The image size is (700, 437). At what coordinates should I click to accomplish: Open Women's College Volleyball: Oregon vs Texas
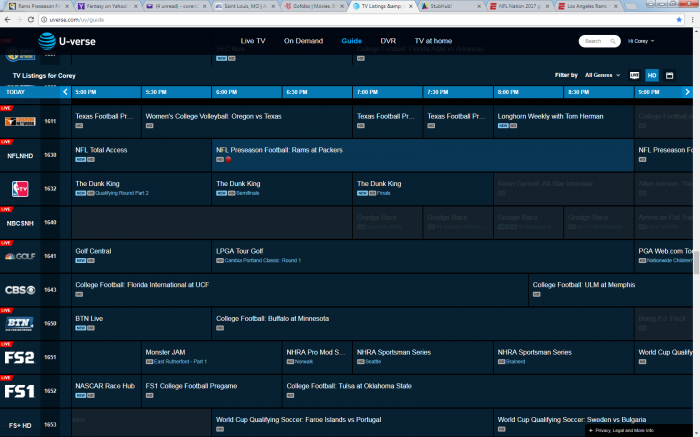click(247, 121)
